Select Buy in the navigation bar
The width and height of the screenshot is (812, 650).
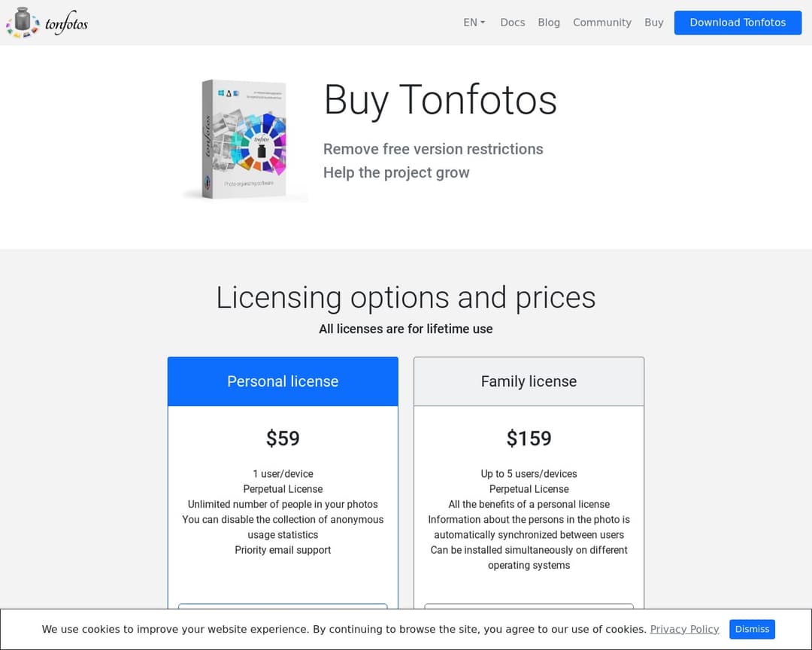(x=653, y=23)
